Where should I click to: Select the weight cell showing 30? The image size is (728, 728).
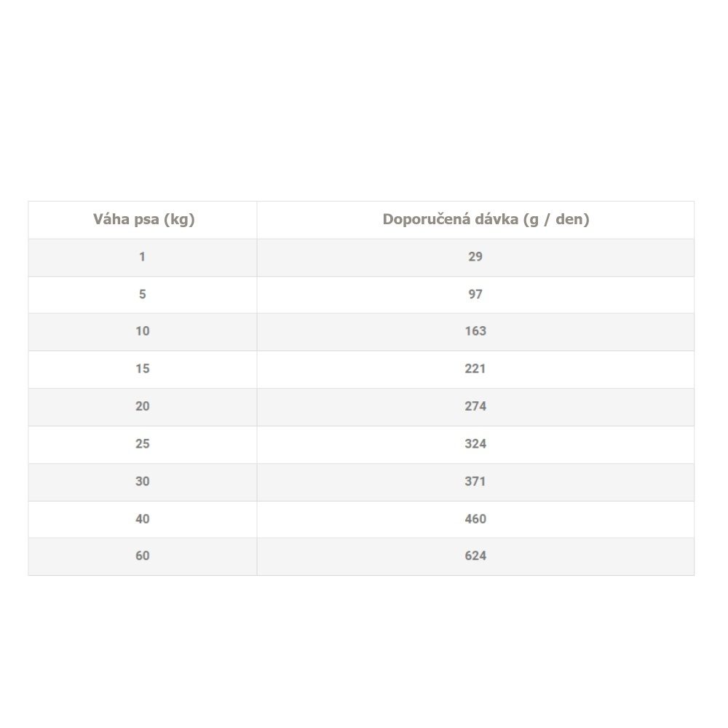(143, 481)
